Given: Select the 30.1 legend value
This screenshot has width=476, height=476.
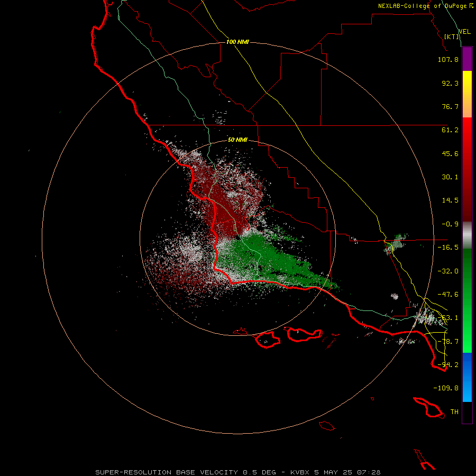Looking at the screenshot, I should click(x=450, y=177).
